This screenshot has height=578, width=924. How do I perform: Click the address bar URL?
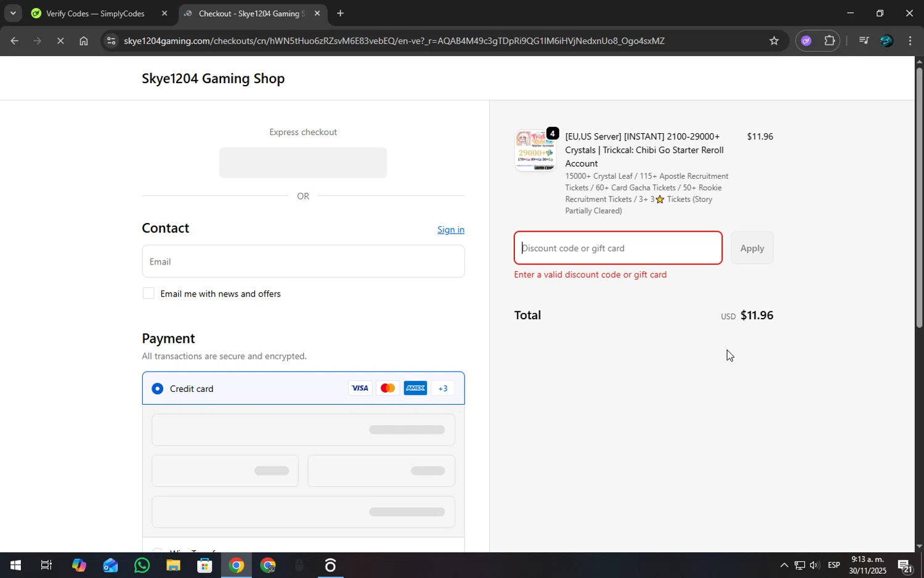click(x=394, y=41)
